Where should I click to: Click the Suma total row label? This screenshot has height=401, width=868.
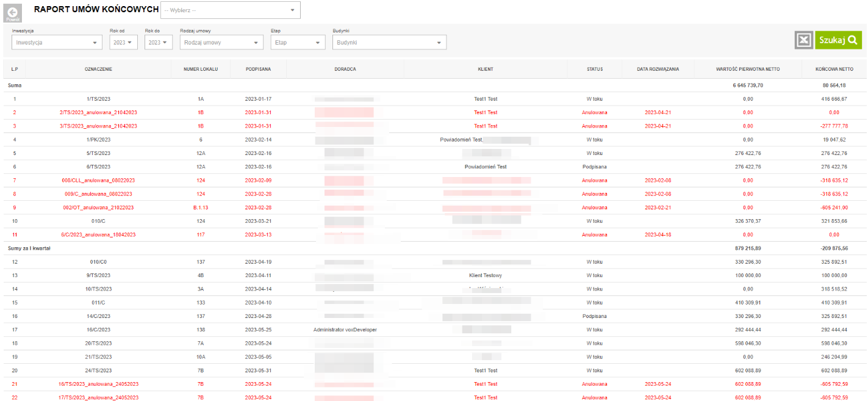pos(15,85)
